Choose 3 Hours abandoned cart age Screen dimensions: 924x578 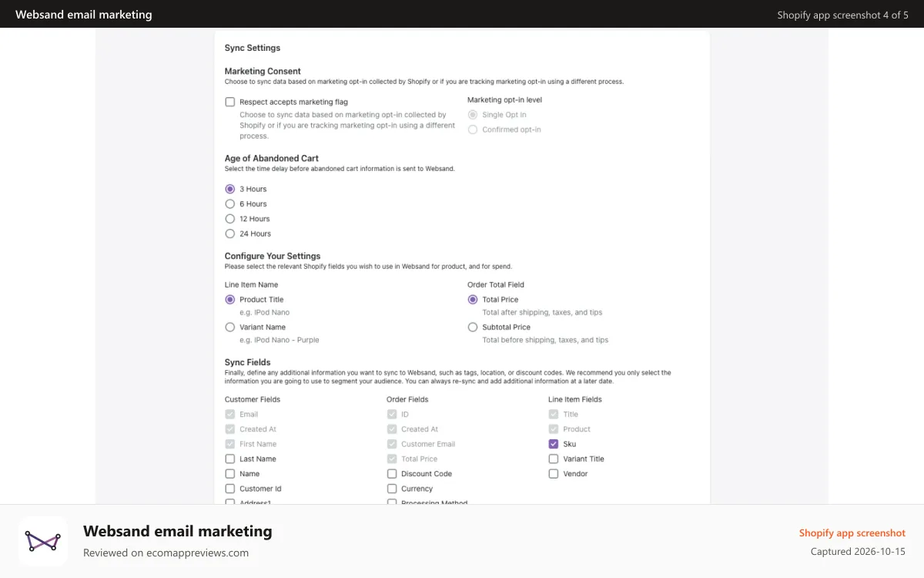(229, 189)
